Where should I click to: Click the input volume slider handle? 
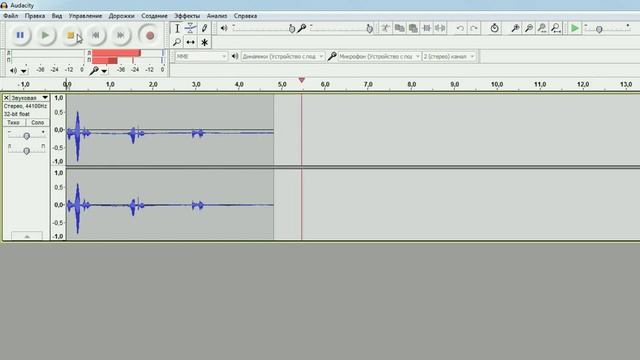pyautogui.click(x=369, y=29)
